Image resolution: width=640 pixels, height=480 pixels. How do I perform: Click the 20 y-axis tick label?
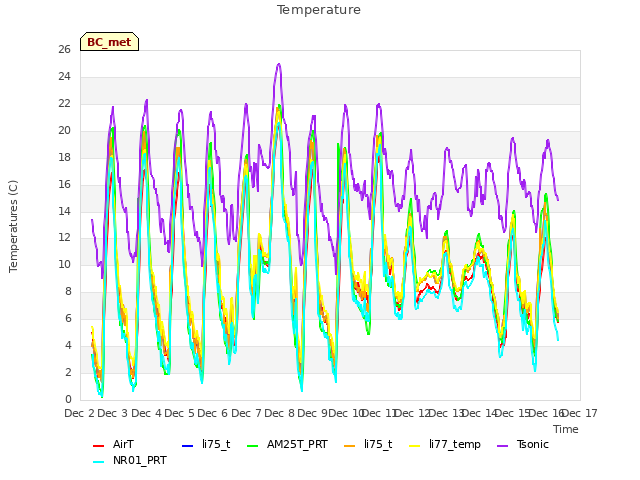click(x=64, y=131)
